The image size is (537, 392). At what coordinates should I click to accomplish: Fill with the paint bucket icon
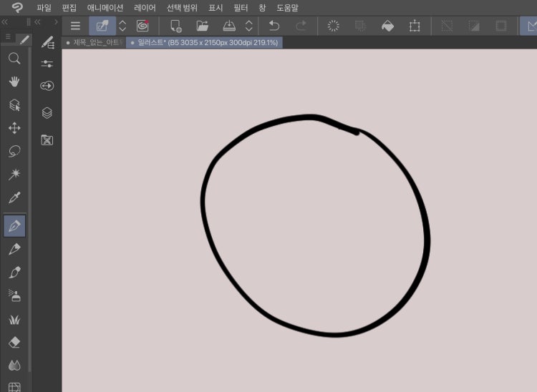click(387, 26)
